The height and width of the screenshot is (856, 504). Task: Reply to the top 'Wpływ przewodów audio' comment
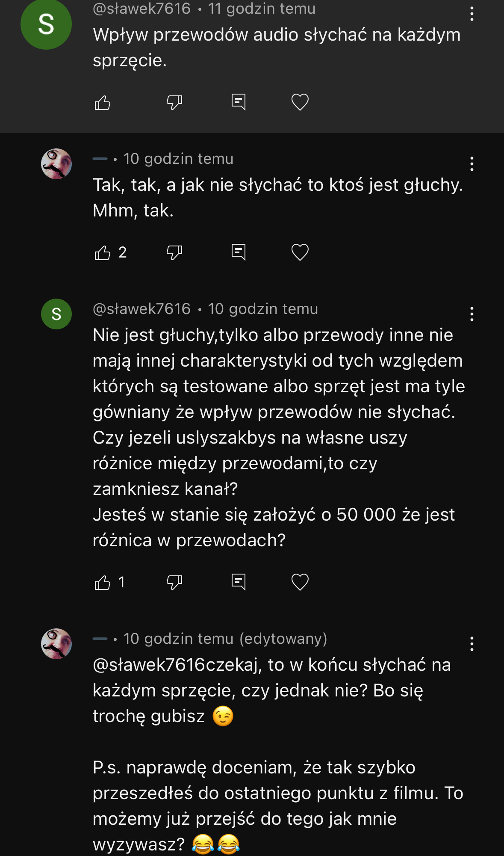238,102
